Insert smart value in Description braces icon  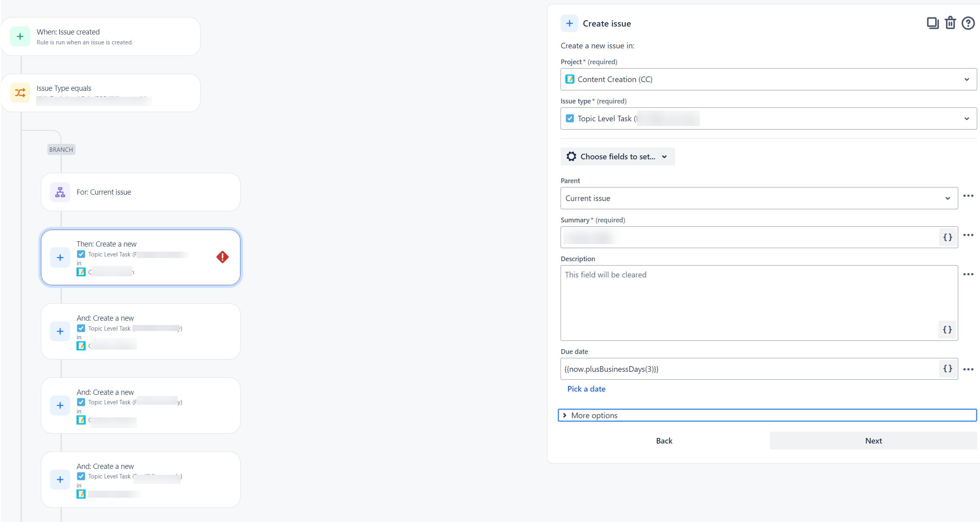[x=947, y=330]
